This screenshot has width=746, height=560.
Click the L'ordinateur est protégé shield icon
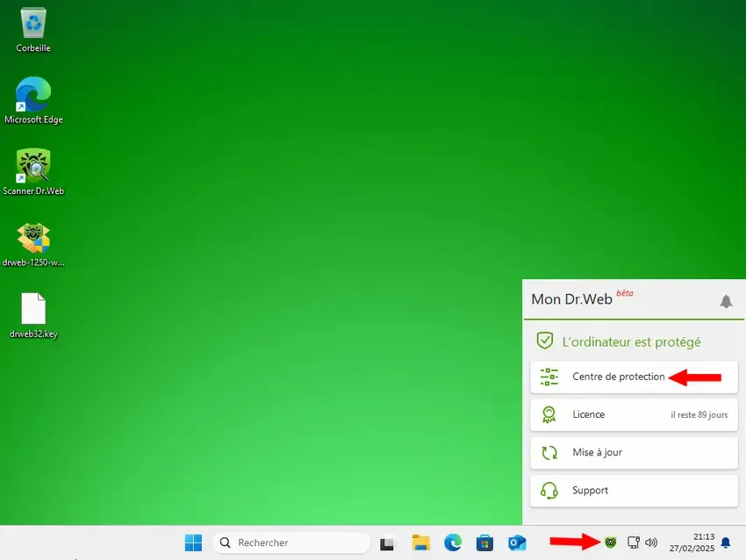click(545, 341)
